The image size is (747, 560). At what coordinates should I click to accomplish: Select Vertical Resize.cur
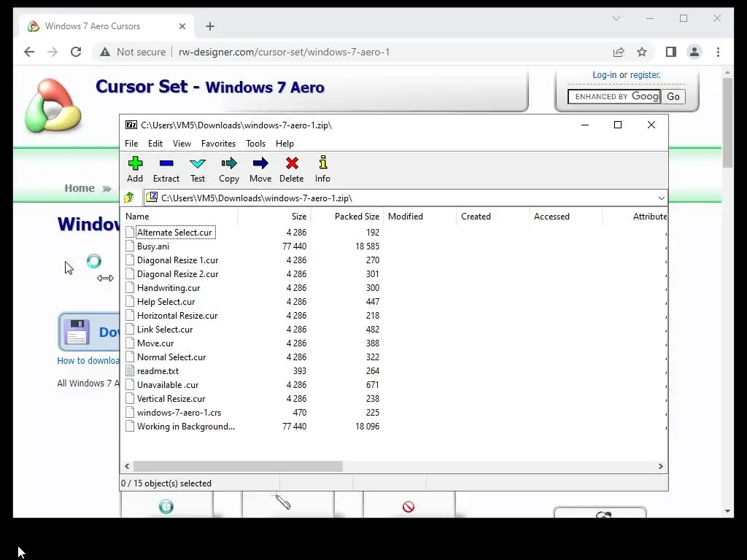pos(171,398)
